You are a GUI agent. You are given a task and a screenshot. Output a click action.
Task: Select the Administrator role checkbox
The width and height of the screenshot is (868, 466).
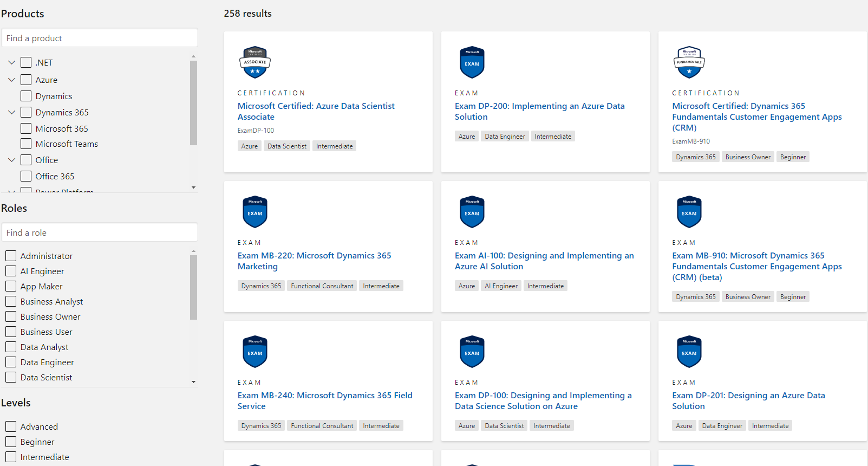(11, 256)
